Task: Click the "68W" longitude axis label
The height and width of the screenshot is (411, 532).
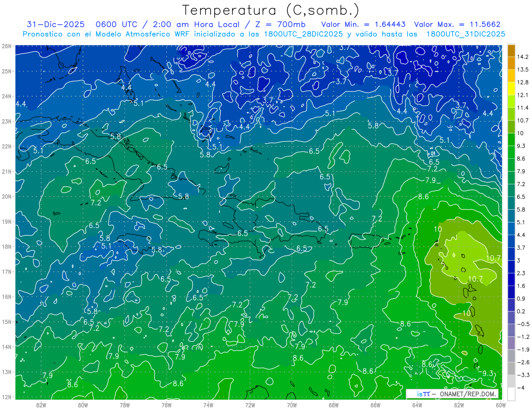Action: click(x=333, y=405)
